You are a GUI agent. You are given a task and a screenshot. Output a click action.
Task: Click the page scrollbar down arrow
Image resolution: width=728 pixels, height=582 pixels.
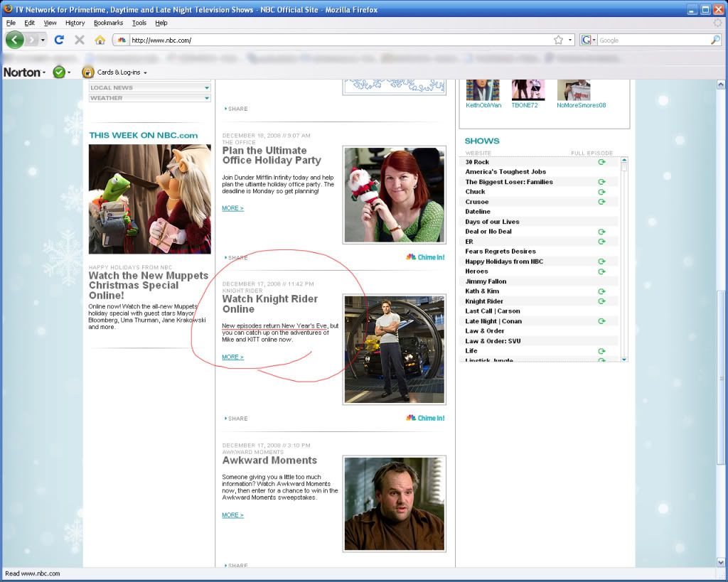[721, 563]
